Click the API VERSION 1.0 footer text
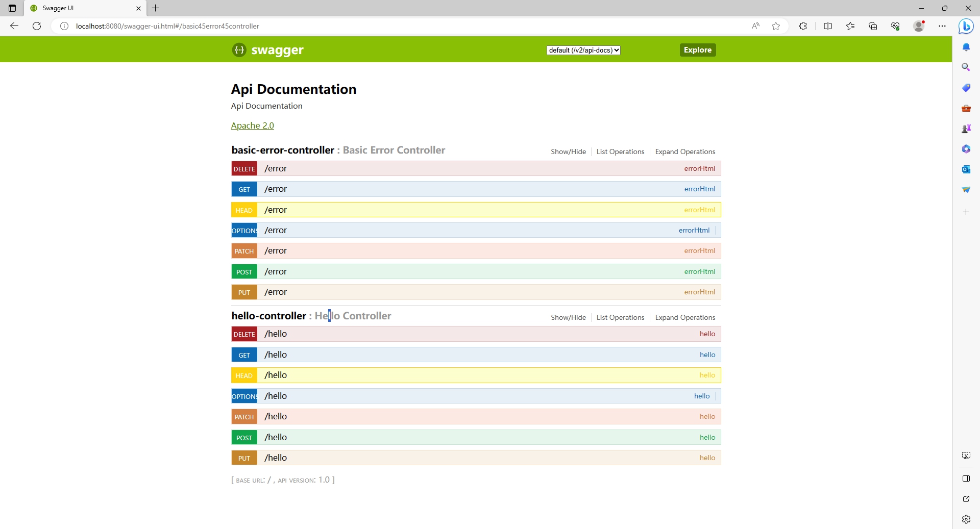Screen dimensions: 980x529 (x=304, y=480)
